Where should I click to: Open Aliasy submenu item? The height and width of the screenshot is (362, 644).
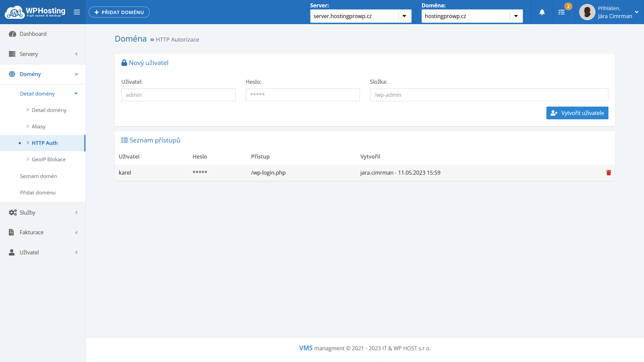[x=39, y=126]
